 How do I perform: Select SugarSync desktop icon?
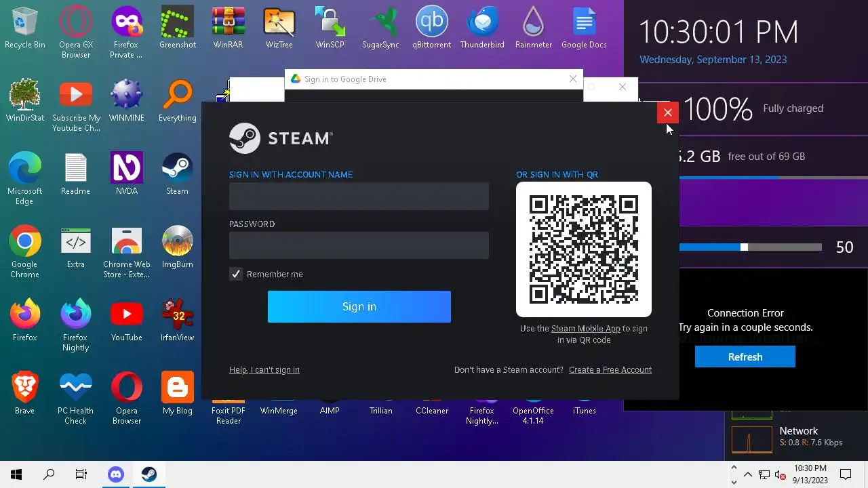tap(381, 28)
